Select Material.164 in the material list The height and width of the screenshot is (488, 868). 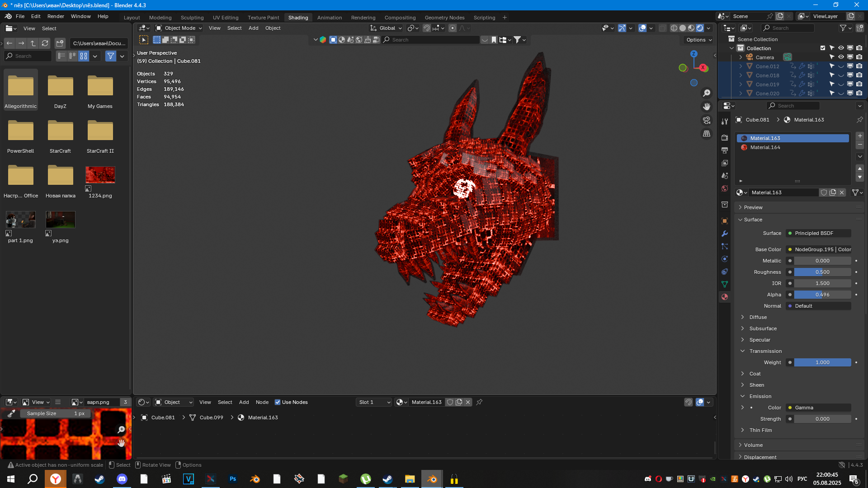[765, 147]
